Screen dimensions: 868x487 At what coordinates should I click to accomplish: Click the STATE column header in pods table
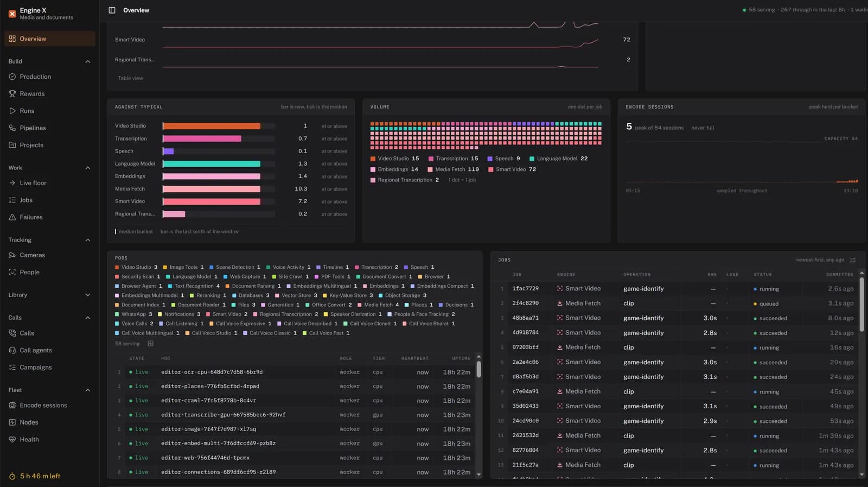click(x=137, y=358)
